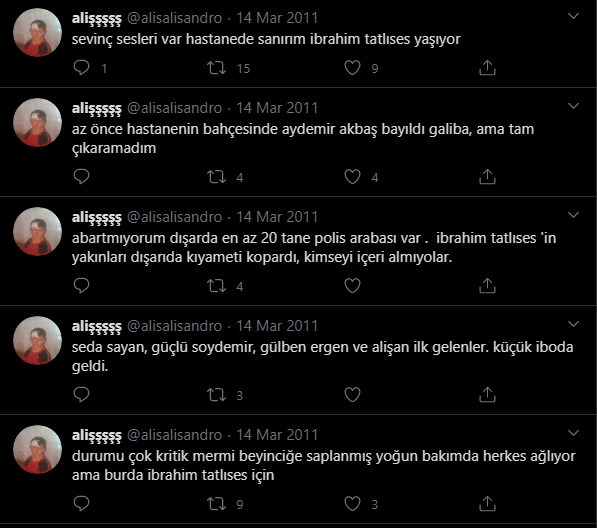
Task: Like the tweet about 20 polis arabası
Action: tap(352, 286)
